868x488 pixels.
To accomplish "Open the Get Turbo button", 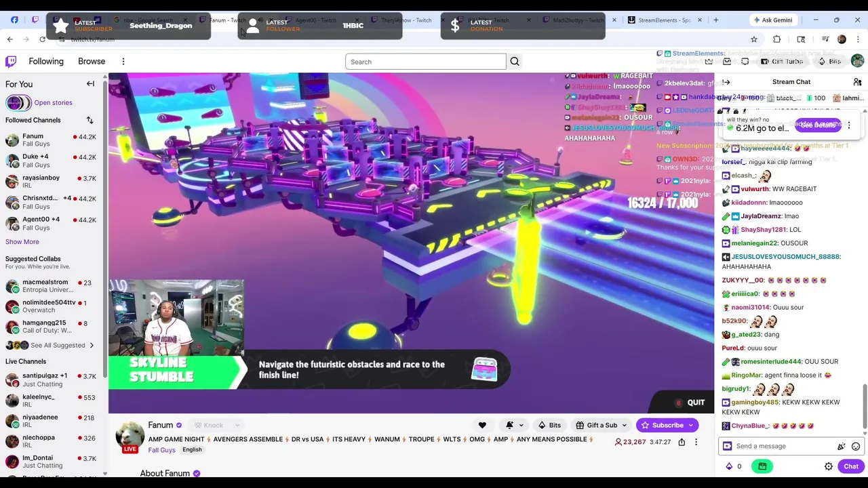I will pyautogui.click(x=782, y=62).
